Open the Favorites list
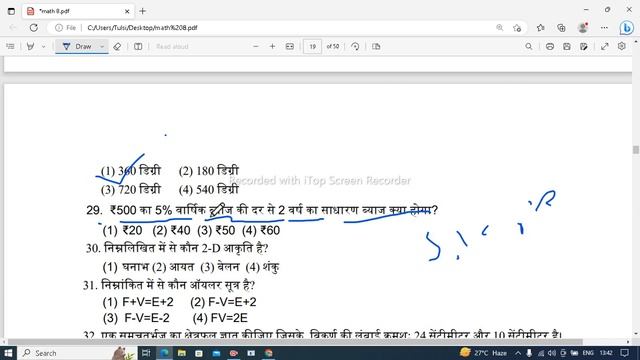The image size is (640, 360). (x=541, y=28)
